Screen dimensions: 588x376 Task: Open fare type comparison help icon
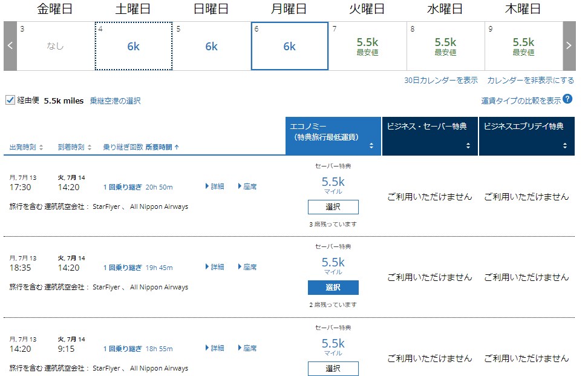tap(568, 99)
